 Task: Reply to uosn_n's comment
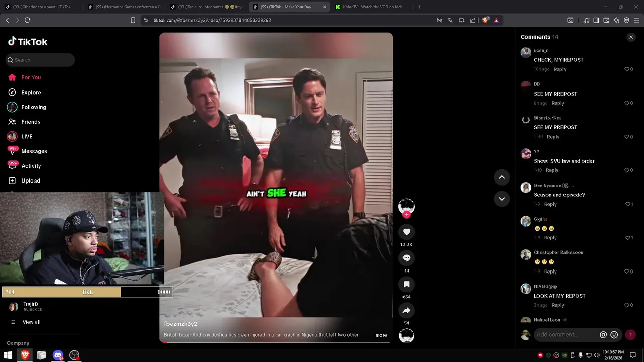[x=559, y=69]
